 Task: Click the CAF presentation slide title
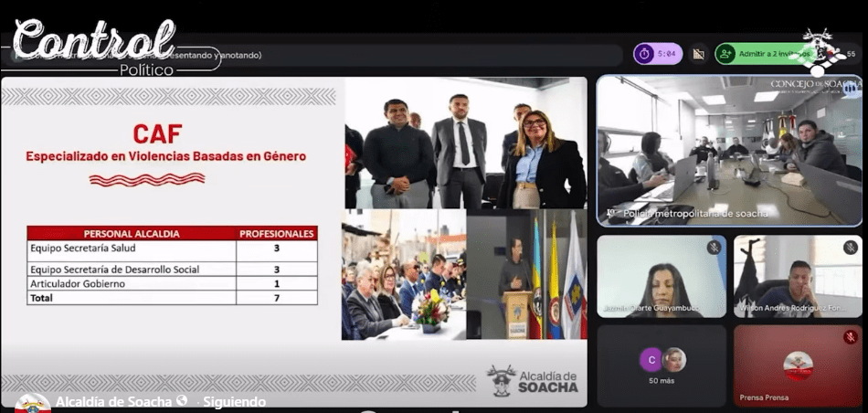[x=157, y=133]
